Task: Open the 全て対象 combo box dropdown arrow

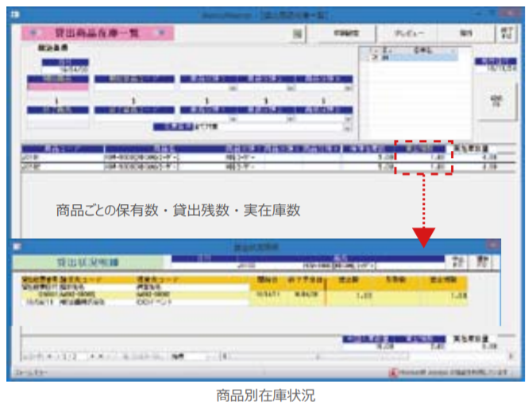Action: pyautogui.click(x=347, y=129)
